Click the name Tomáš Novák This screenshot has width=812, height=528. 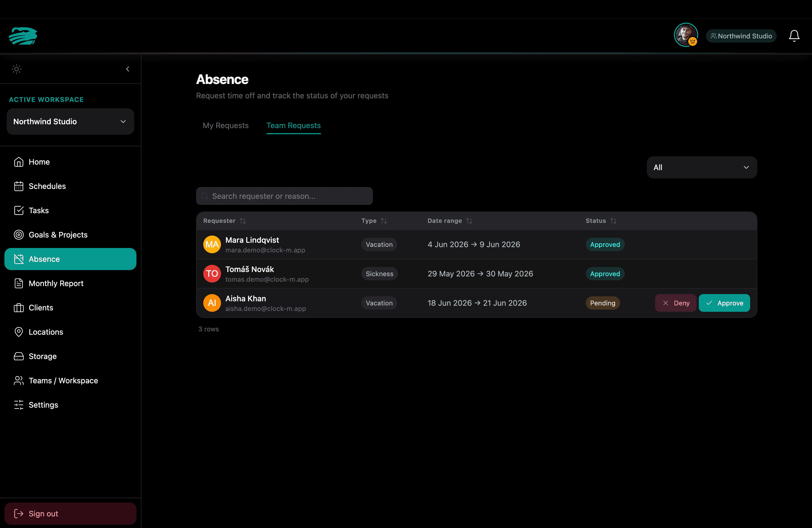250,269
